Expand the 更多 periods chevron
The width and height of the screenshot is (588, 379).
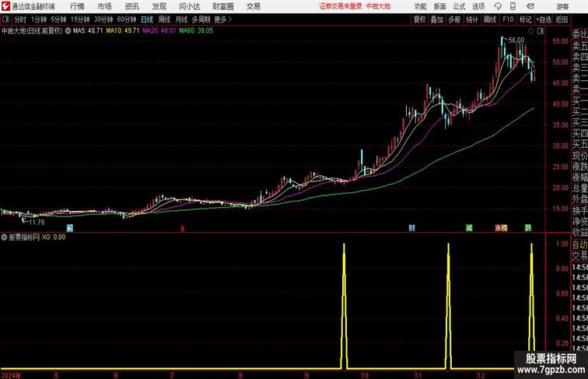click(x=223, y=19)
